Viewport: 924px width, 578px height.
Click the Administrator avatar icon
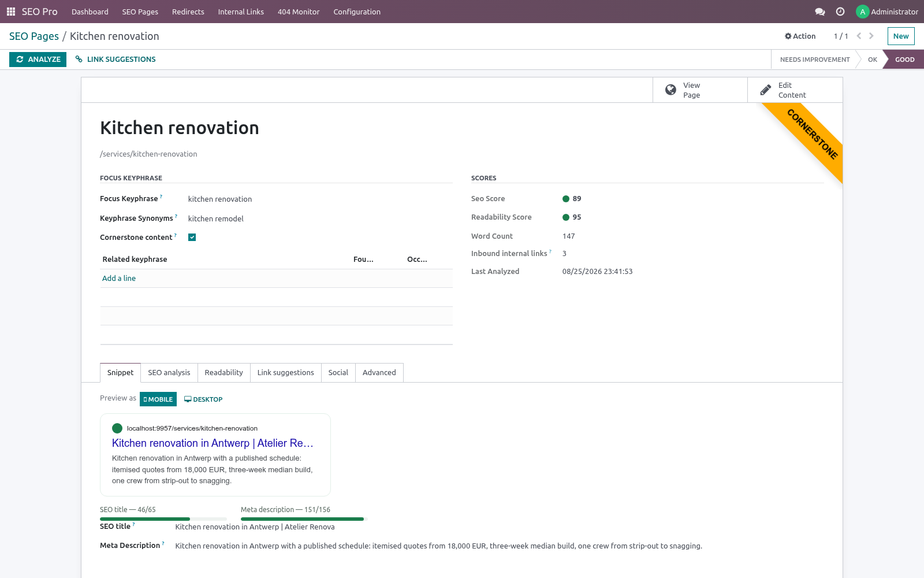pyautogui.click(x=862, y=12)
